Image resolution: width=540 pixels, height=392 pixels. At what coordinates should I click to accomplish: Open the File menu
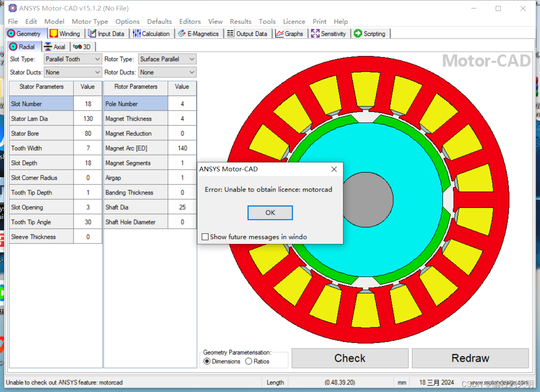click(13, 22)
